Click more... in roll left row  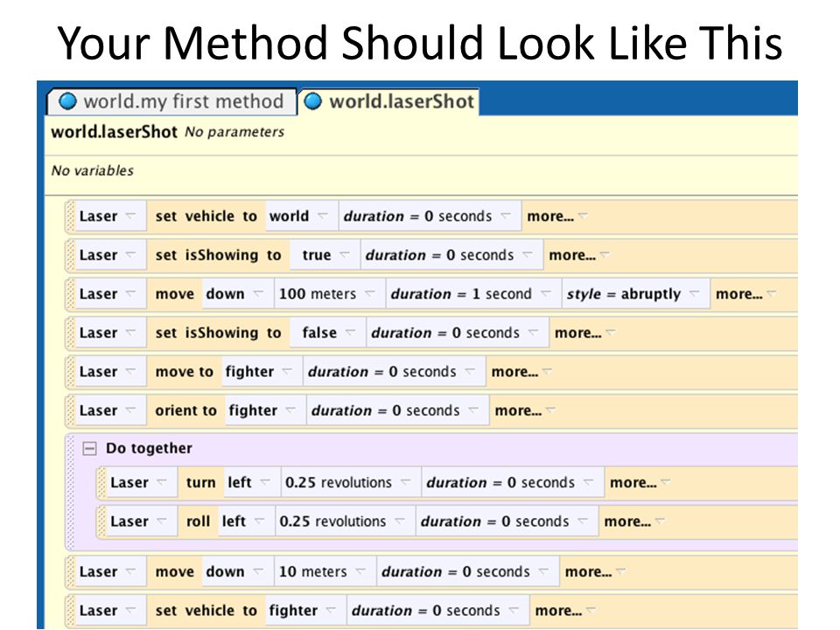(634, 521)
